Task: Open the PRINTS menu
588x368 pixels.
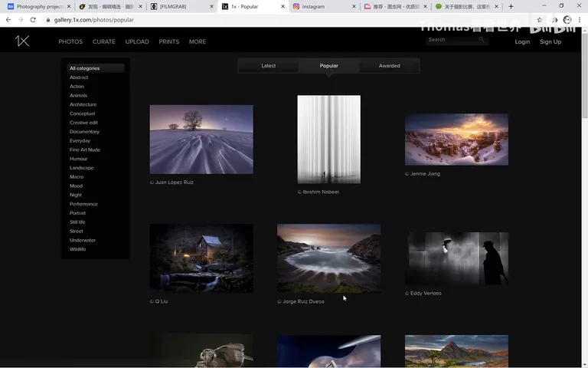Action: coord(168,41)
